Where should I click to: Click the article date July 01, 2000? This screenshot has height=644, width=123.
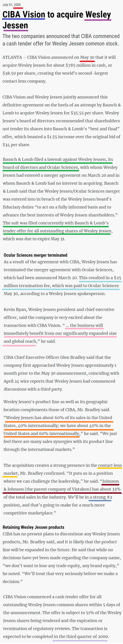point(12,5)
